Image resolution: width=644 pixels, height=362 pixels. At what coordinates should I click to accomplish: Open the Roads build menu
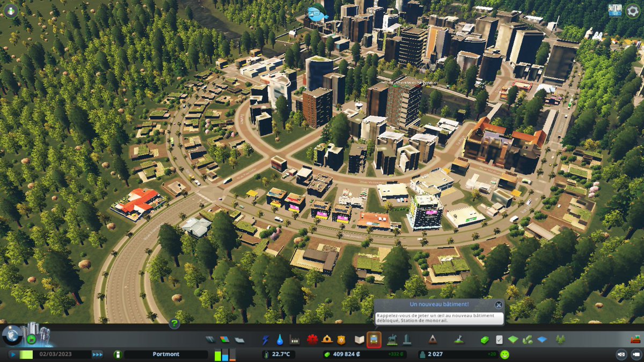210,339
